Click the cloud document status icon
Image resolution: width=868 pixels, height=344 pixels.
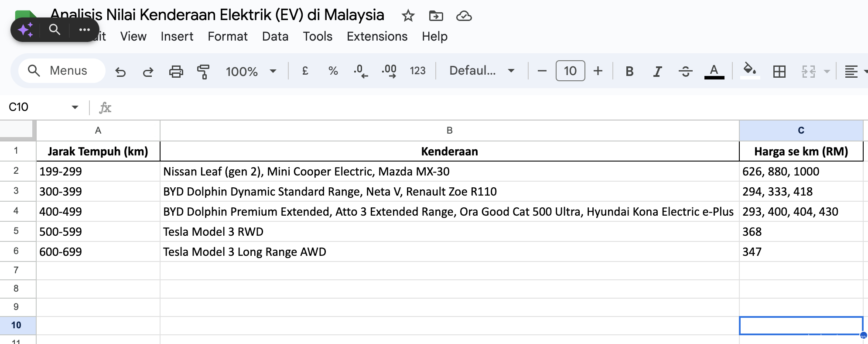(464, 16)
